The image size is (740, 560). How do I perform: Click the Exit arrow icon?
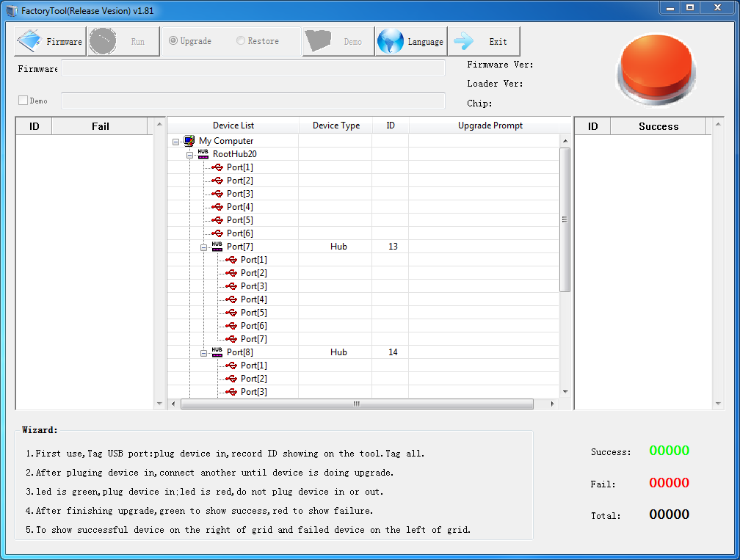464,41
